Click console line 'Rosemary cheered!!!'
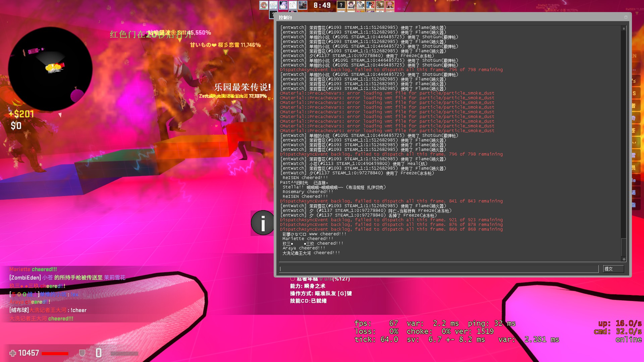 pyautogui.click(x=308, y=192)
